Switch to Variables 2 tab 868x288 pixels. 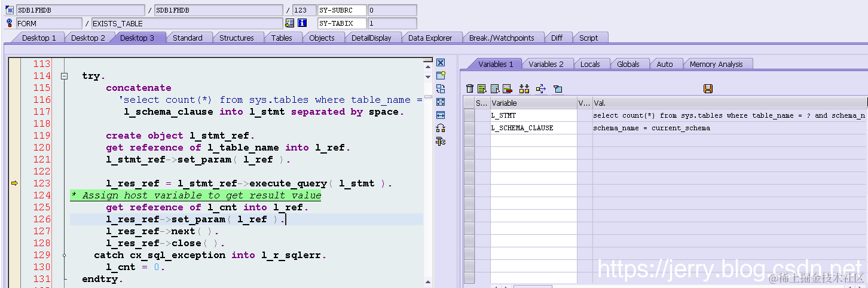(x=546, y=64)
